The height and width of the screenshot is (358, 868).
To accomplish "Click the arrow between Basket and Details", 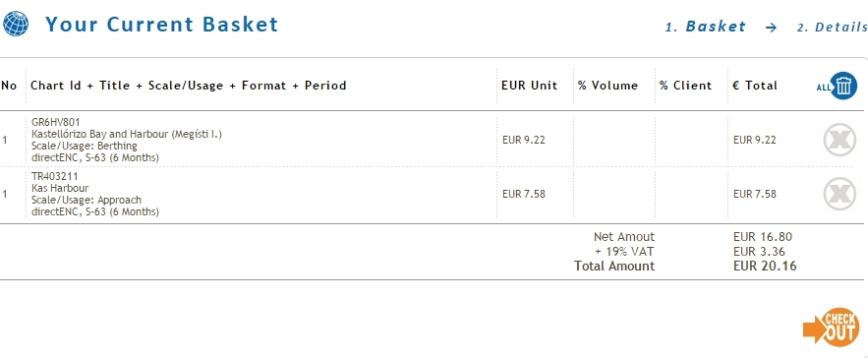I will point(771,28).
